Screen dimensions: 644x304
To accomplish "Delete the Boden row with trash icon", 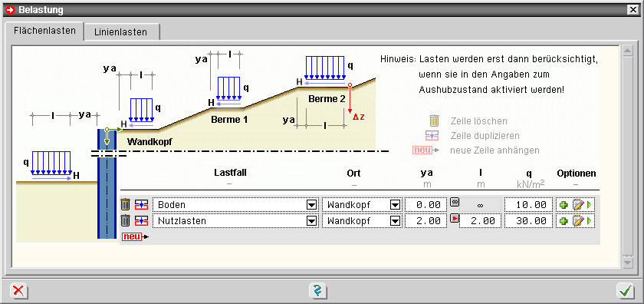I will [x=125, y=204].
